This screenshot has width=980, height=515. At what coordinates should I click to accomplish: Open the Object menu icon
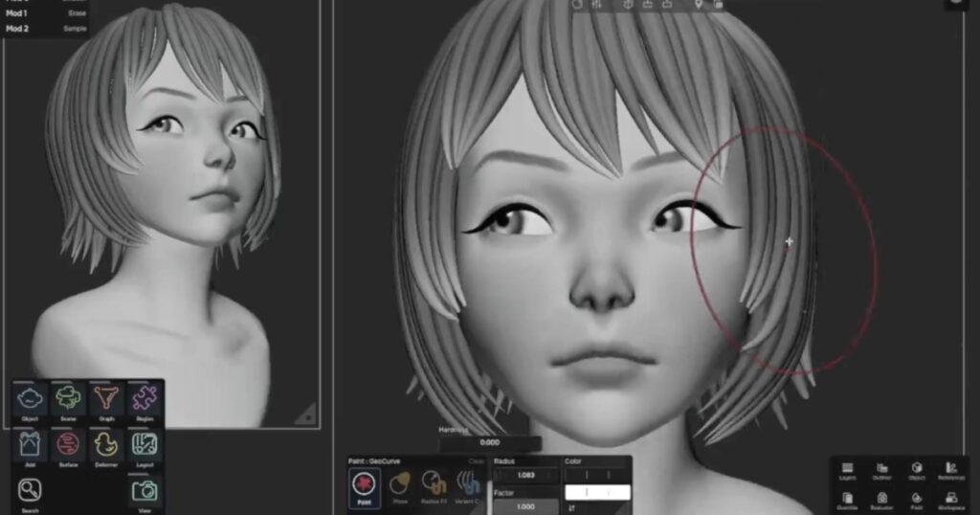(30, 398)
